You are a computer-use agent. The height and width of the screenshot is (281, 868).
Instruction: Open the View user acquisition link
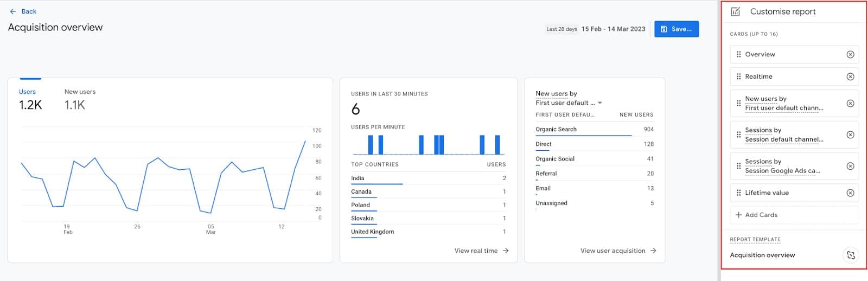(x=618, y=251)
